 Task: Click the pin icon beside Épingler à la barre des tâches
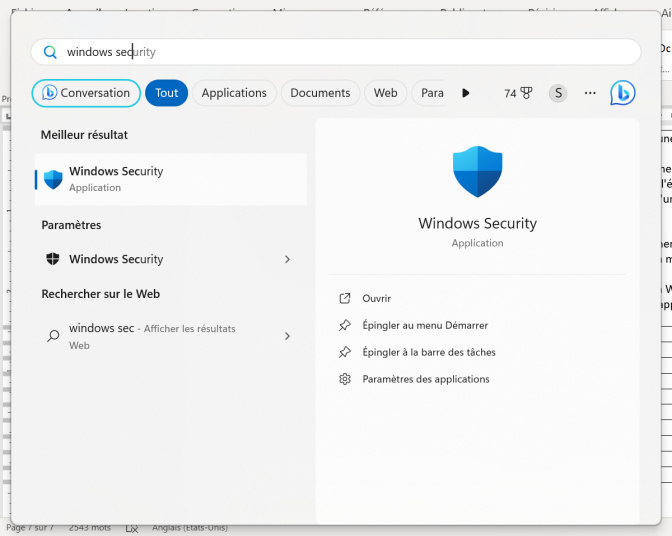(x=345, y=352)
